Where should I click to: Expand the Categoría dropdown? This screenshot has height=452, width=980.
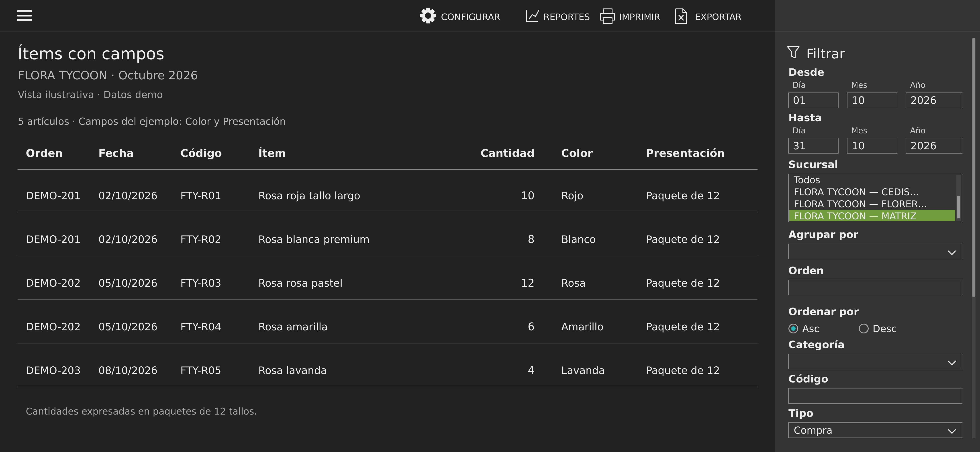[x=875, y=361]
